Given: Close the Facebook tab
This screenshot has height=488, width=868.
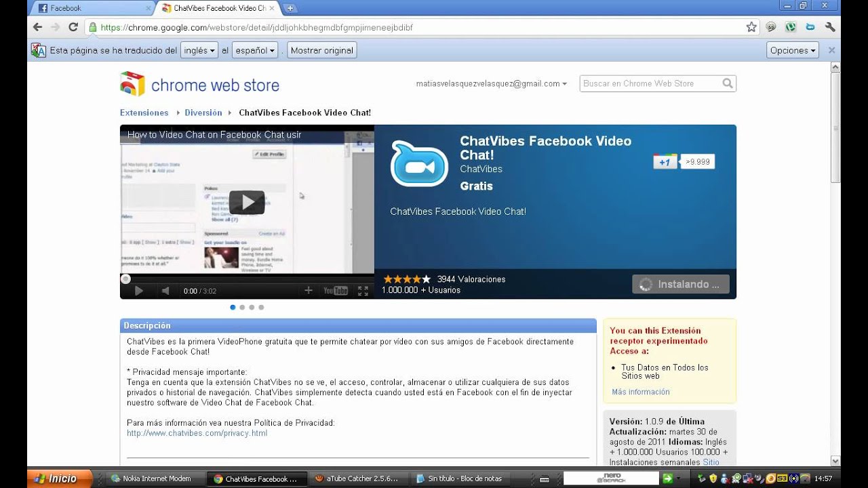Looking at the screenshot, I should [148, 8].
